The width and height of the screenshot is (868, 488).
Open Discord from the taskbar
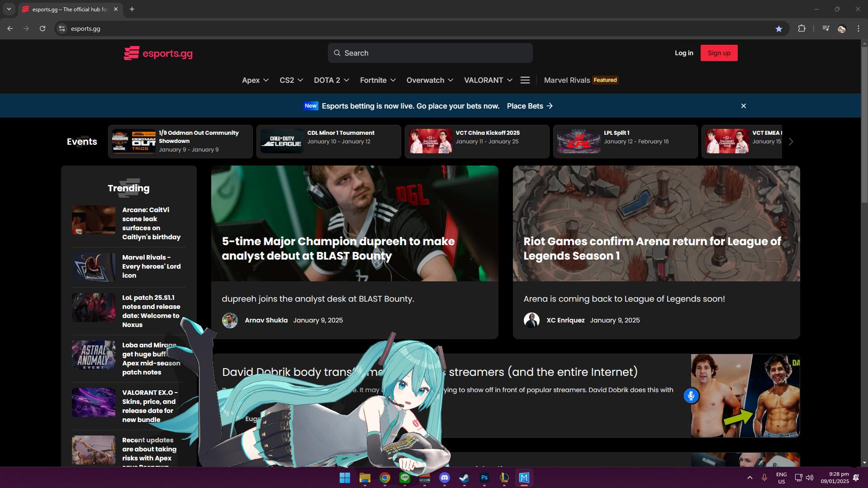click(444, 478)
